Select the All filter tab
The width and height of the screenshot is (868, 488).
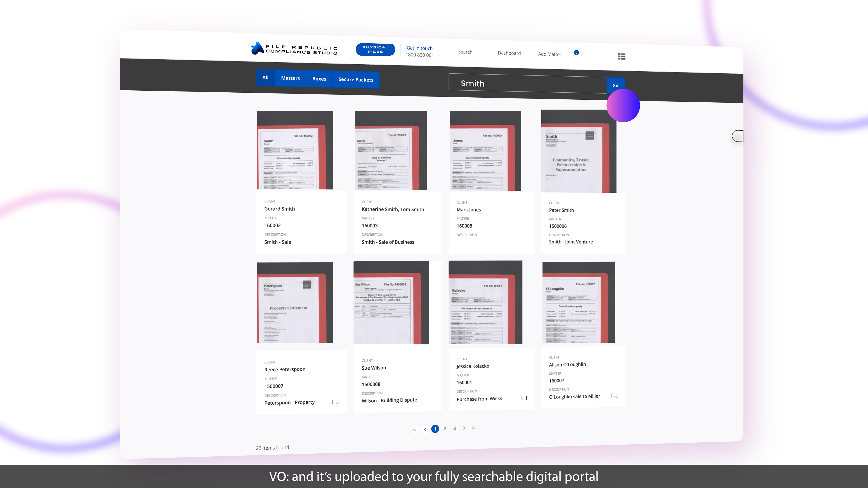pos(265,77)
